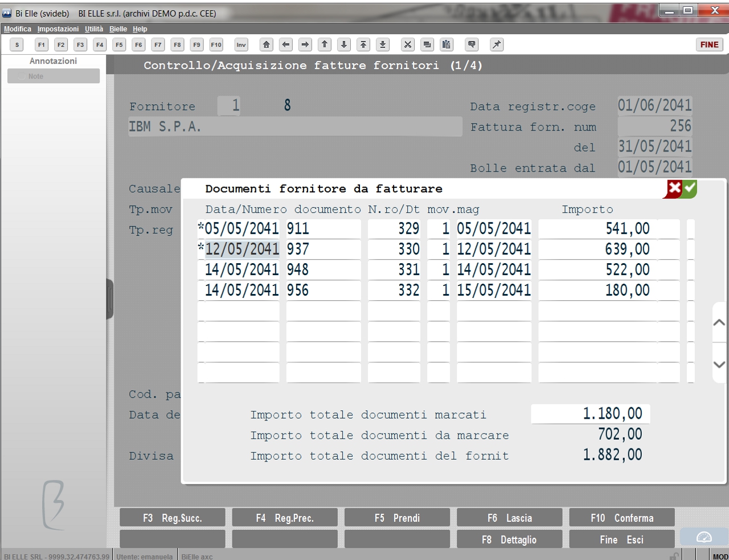Click the Fine Esci button

[622, 539]
